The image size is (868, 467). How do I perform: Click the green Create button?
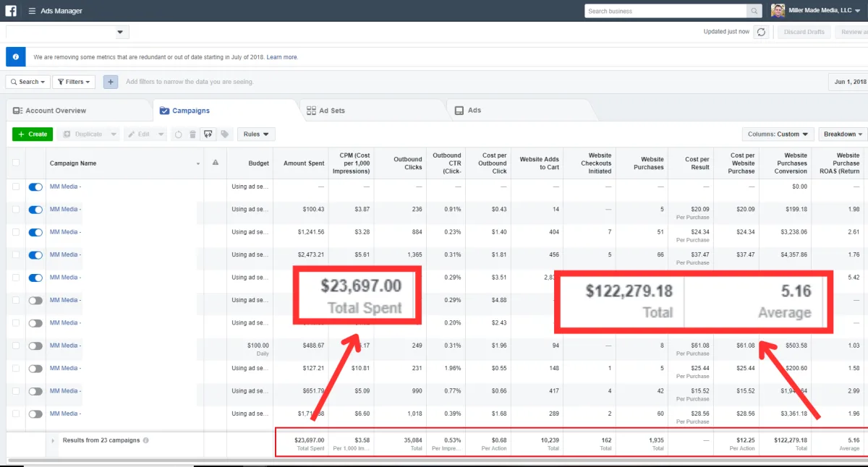tap(33, 134)
